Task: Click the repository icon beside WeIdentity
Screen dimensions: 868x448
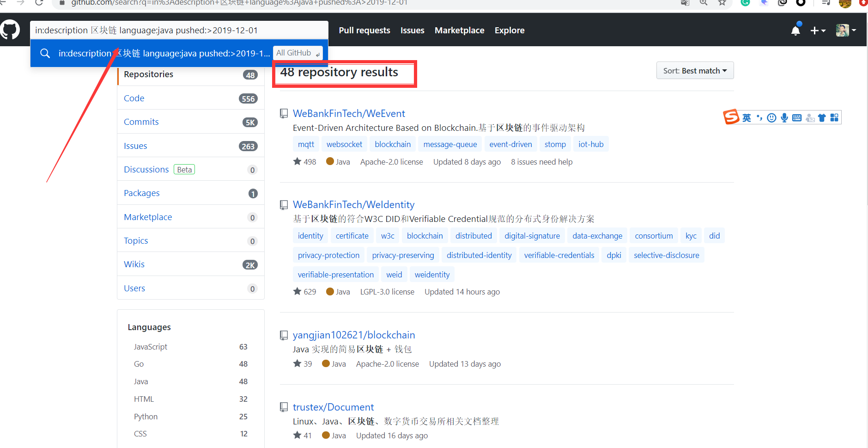Action: click(x=284, y=205)
